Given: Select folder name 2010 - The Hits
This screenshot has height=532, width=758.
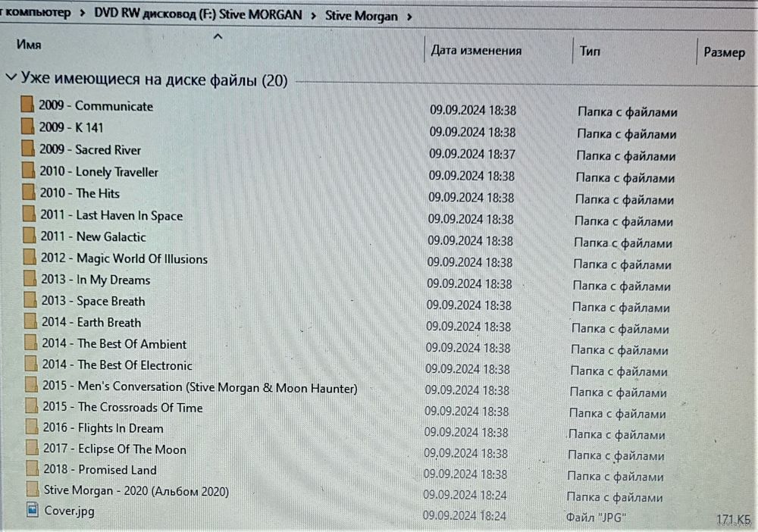Looking at the screenshot, I should (x=80, y=193).
